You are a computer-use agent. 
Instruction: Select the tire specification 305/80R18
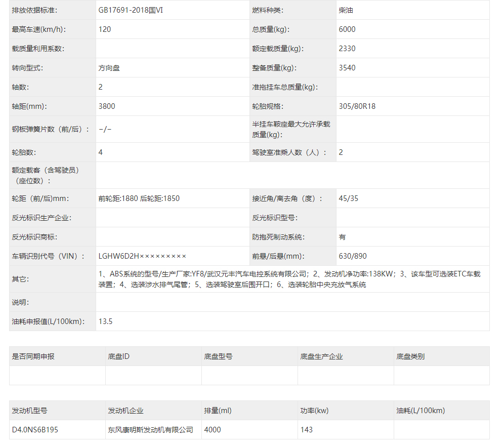click(x=357, y=106)
